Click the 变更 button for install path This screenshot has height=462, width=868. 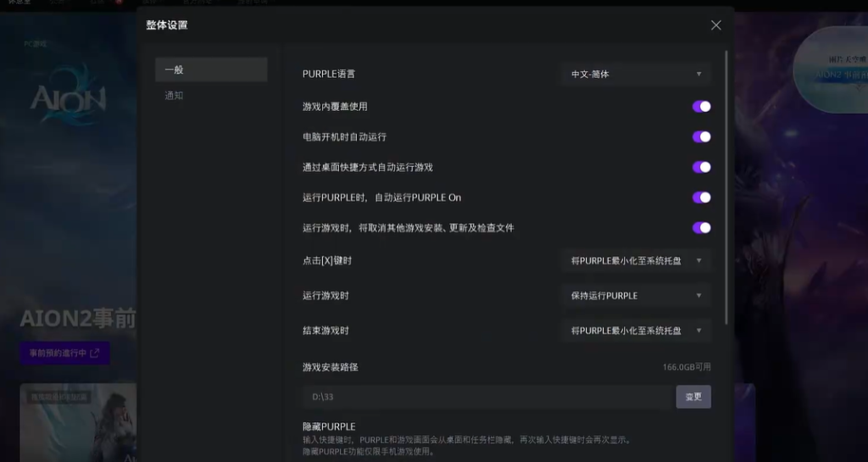(693, 397)
